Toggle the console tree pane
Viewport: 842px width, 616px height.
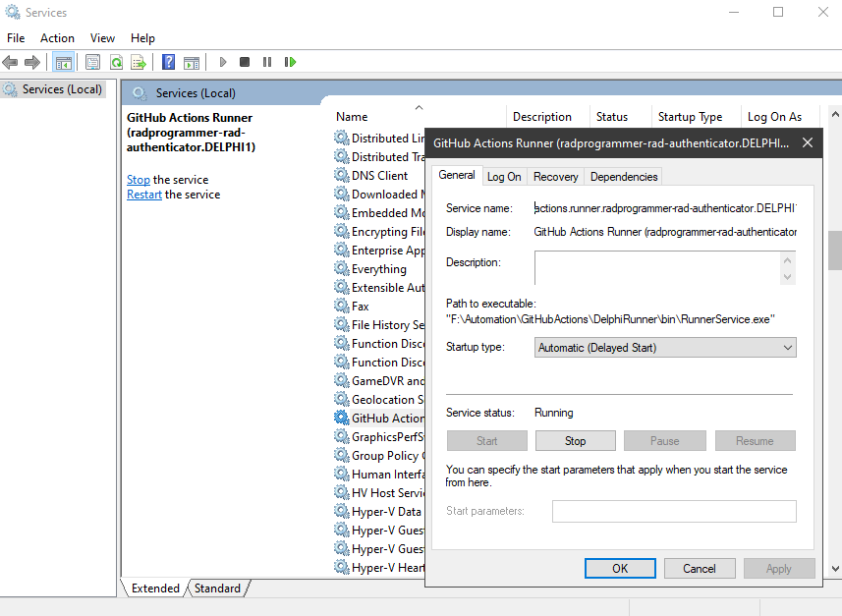[x=64, y=61]
